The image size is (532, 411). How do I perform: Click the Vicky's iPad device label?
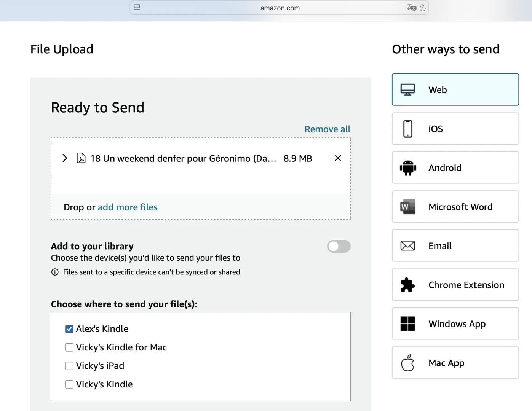tap(100, 366)
